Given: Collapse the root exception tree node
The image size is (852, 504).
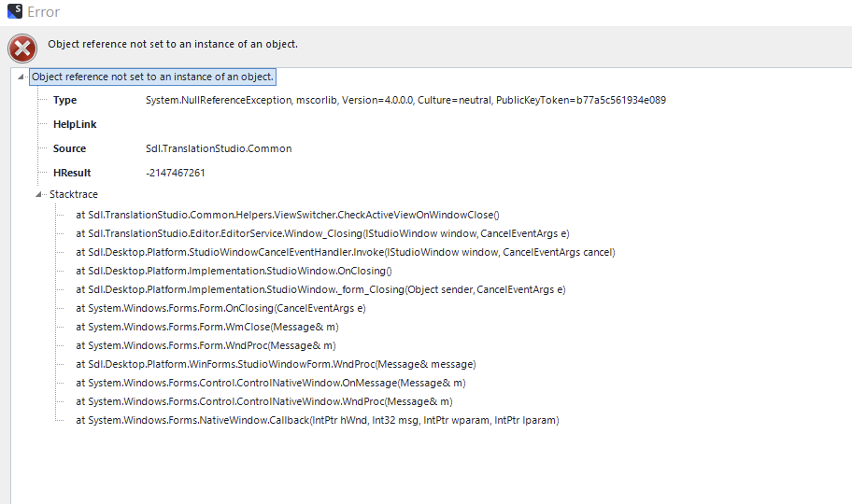Looking at the screenshot, I should pyautogui.click(x=21, y=77).
